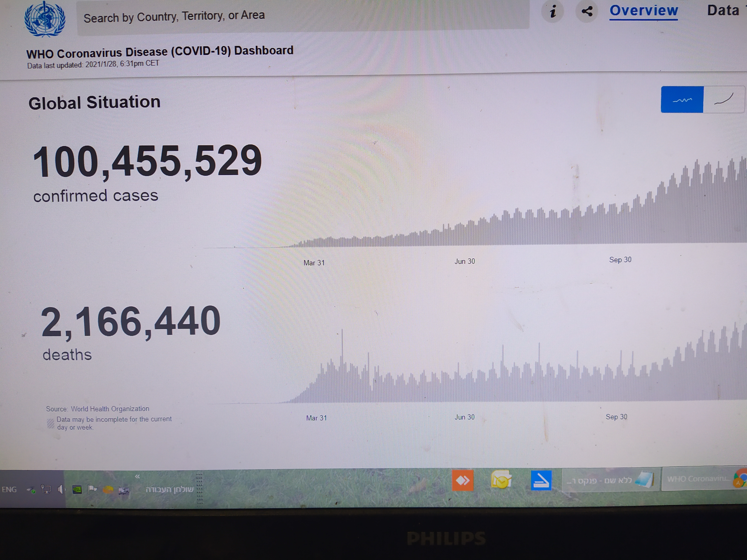
Task: Select the cumulative curve chart toggle
Action: point(724,99)
